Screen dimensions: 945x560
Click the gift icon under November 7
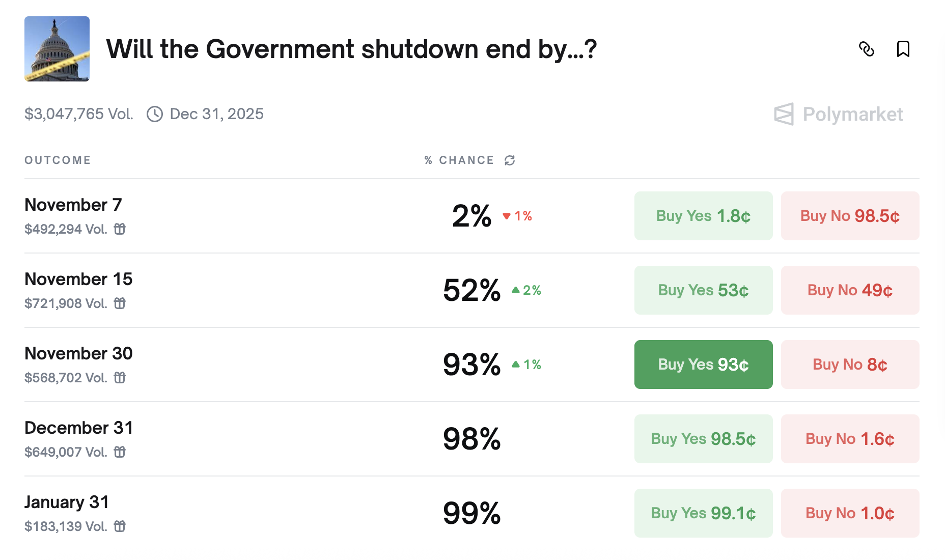click(120, 229)
